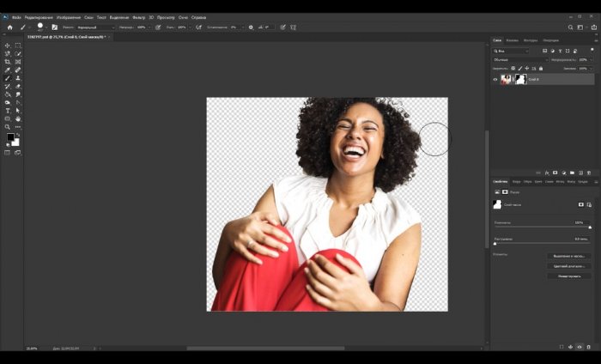Select the Type (T) tool
The image size is (601, 364).
pos(8,111)
